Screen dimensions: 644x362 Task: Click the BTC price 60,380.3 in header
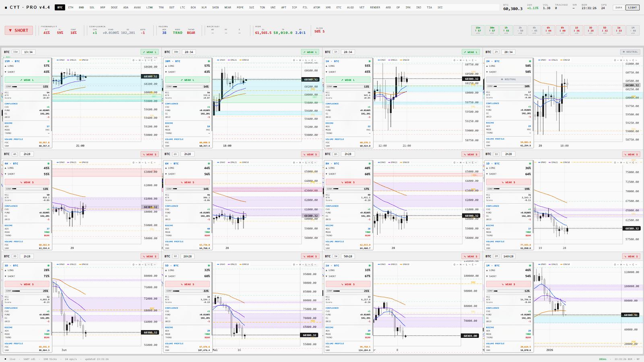(x=513, y=8)
